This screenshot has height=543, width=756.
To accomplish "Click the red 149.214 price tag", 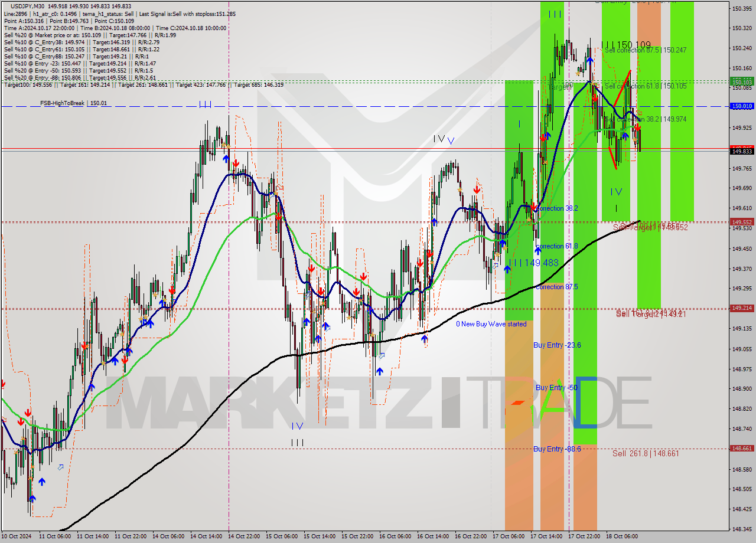I will (742, 308).
